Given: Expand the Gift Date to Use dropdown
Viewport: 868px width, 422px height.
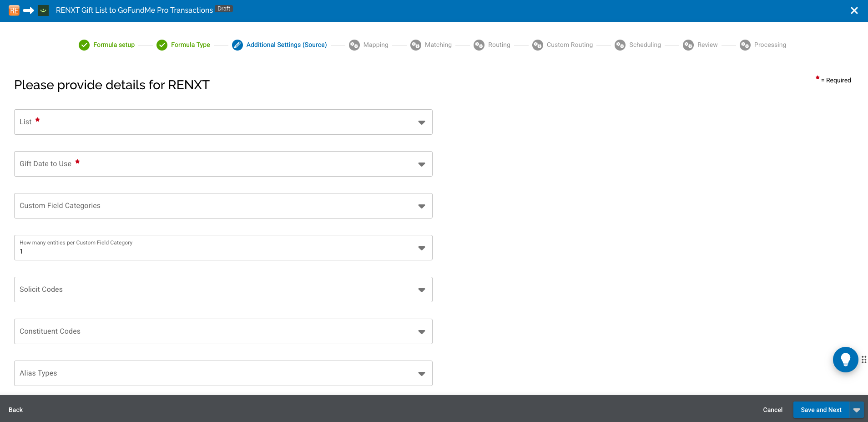Looking at the screenshot, I should [223, 164].
